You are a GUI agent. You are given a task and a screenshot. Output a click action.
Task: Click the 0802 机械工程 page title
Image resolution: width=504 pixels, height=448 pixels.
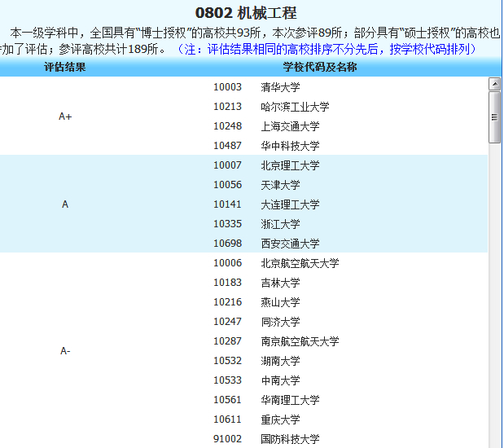(x=246, y=13)
